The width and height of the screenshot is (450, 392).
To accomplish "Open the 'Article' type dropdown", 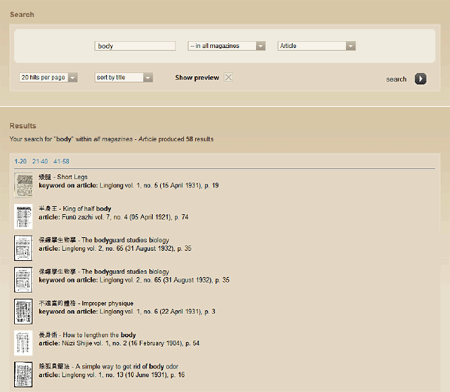I will coord(317,46).
